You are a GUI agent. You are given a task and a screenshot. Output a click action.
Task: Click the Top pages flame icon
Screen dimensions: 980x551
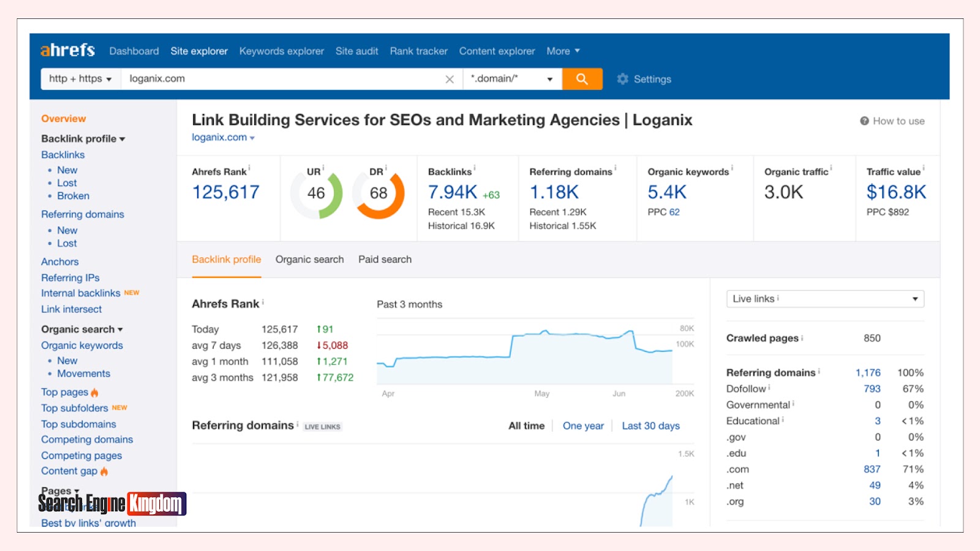pyautogui.click(x=94, y=392)
